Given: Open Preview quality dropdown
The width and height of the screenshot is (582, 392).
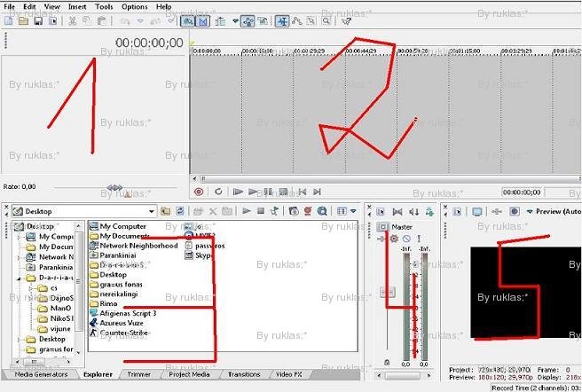Looking at the screenshot, I should point(530,212).
